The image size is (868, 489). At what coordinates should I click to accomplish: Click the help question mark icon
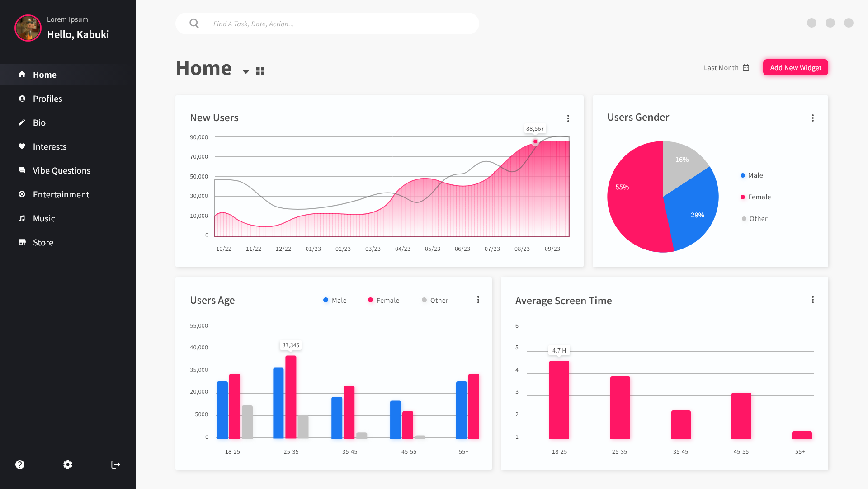(20, 465)
